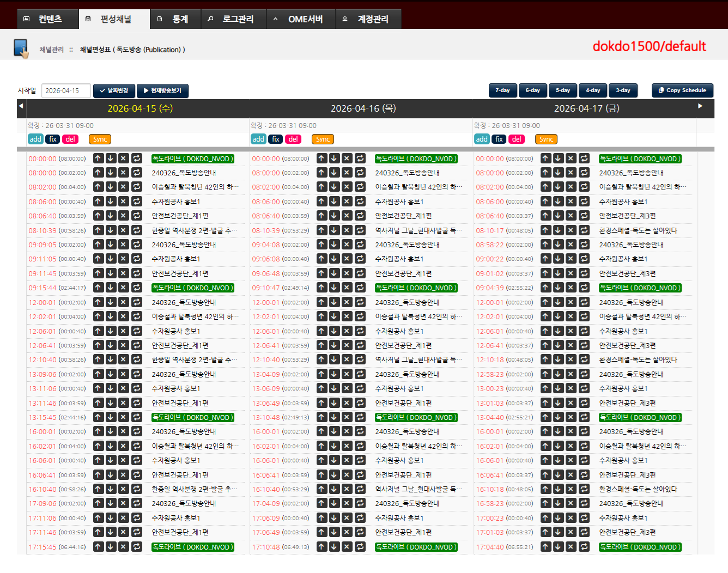Advance to next days with right arrow

(x=700, y=106)
